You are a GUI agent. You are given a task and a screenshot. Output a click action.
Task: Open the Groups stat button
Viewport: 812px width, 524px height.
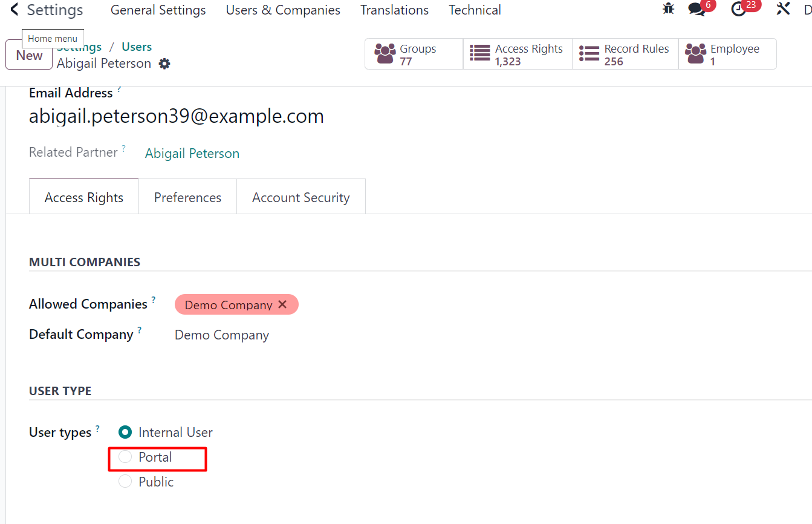[414, 54]
